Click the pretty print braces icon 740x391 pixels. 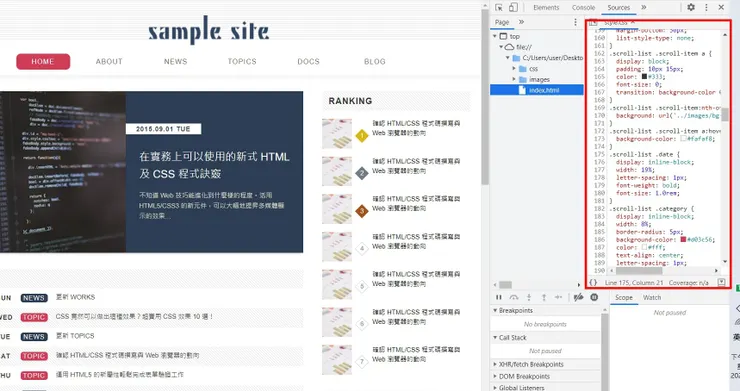click(x=593, y=282)
